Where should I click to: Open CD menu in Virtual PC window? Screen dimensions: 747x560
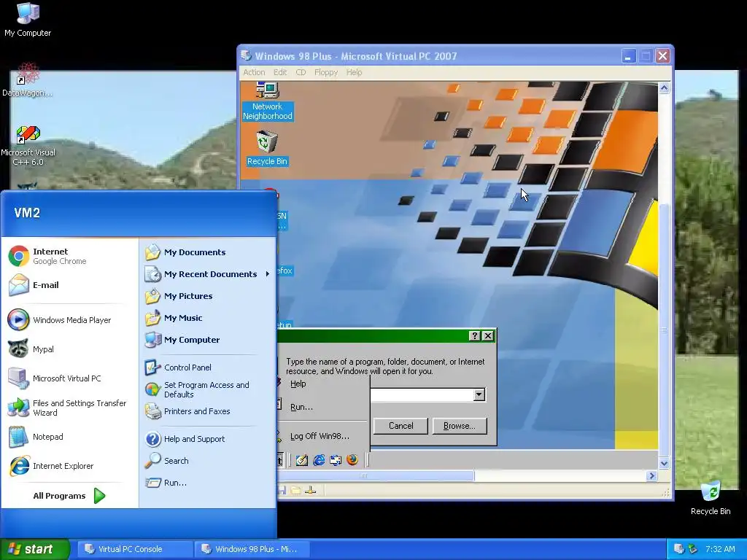click(301, 72)
